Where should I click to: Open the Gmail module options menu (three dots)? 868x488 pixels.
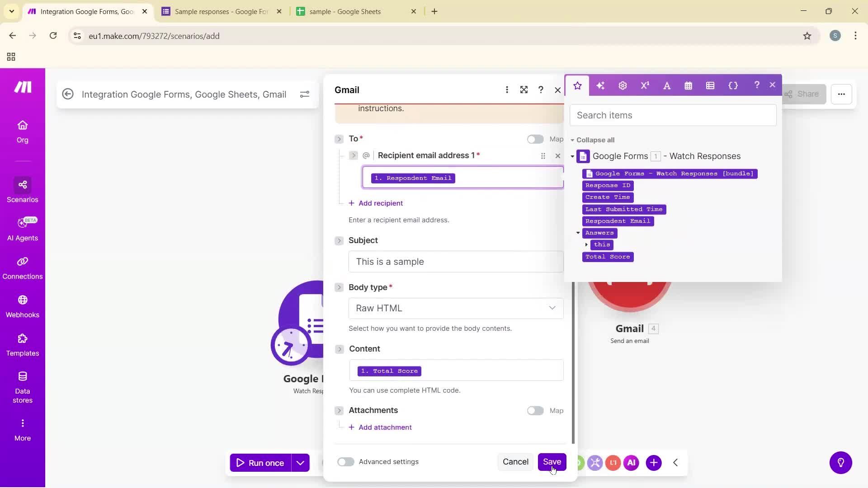(507, 89)
